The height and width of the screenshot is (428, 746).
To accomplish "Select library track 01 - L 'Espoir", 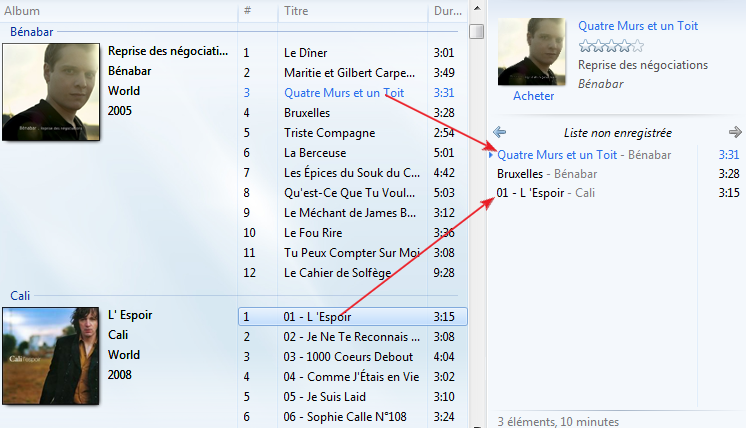I will pyautogui.click(x=353, y=317).
